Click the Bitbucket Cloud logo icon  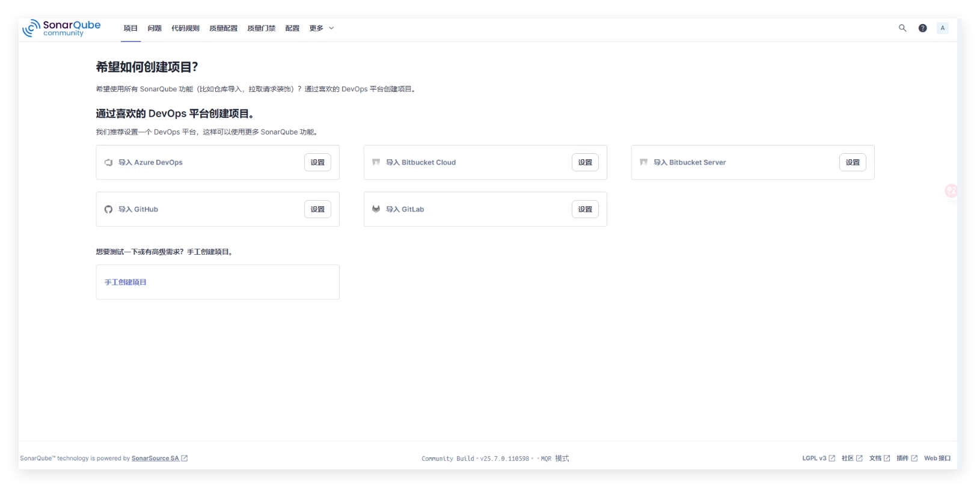[376, 162]
